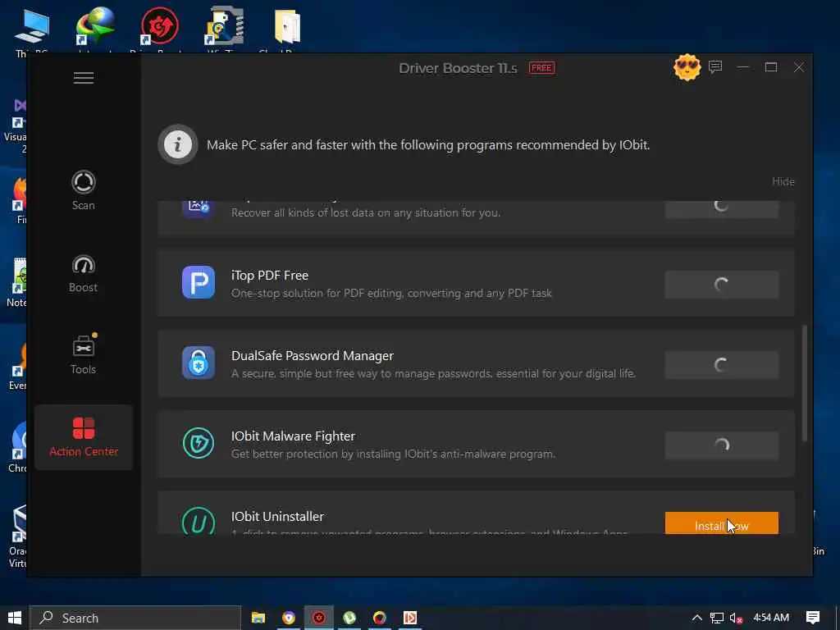840x630 pixels.
Task: Click the data recovery program icon
Action: pos(199,208)
